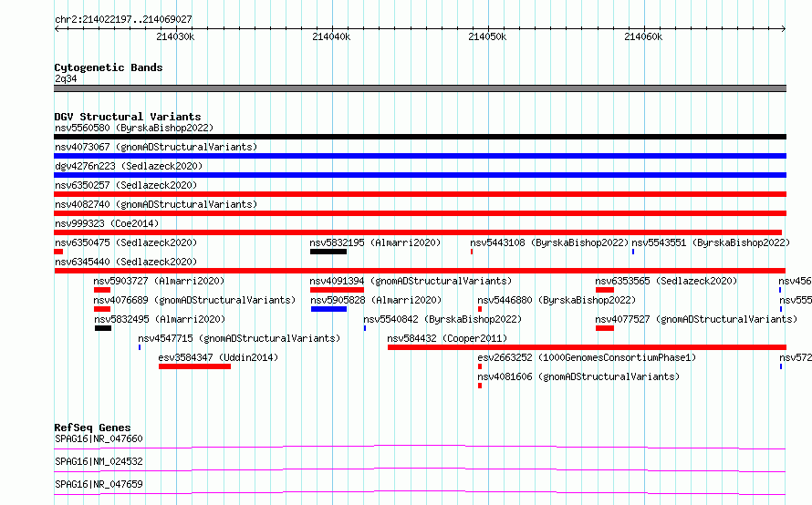The width and height of the screenshot is (812, 505).
Task: Click nsv4547715 (gnomADStructuralVariants) label
Action: click(x=239, y=338)
